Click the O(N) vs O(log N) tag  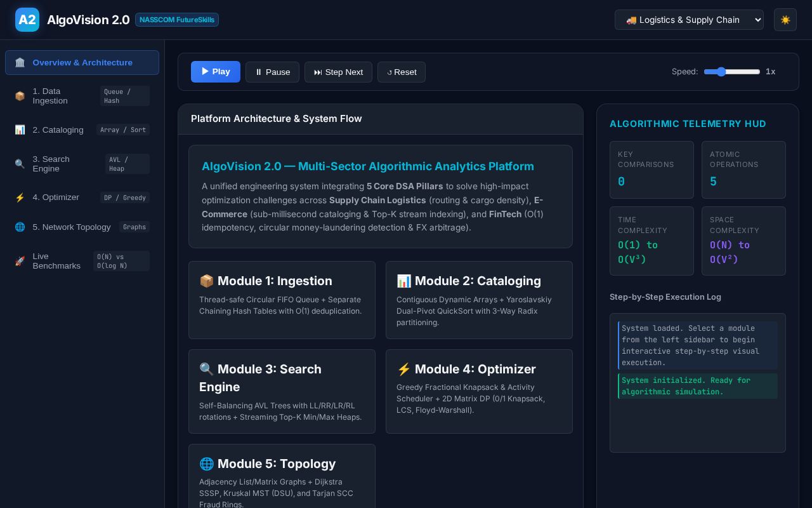point(122,261)
